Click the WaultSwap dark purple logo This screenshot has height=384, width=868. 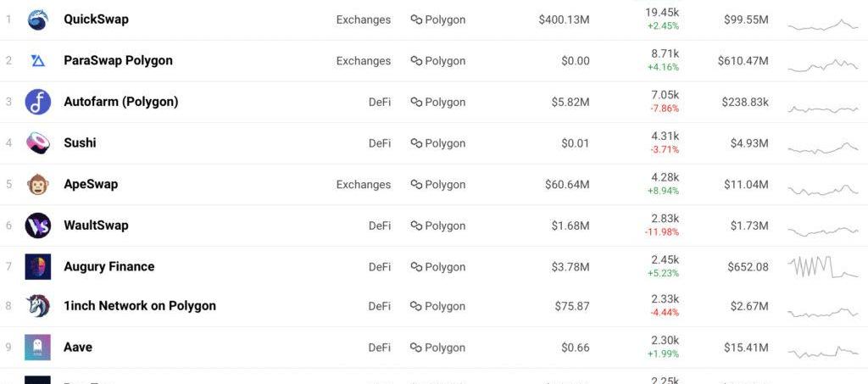37,225
